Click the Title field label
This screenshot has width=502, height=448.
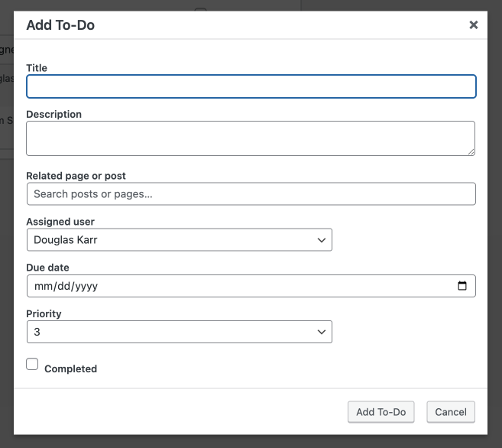(37, 68)
